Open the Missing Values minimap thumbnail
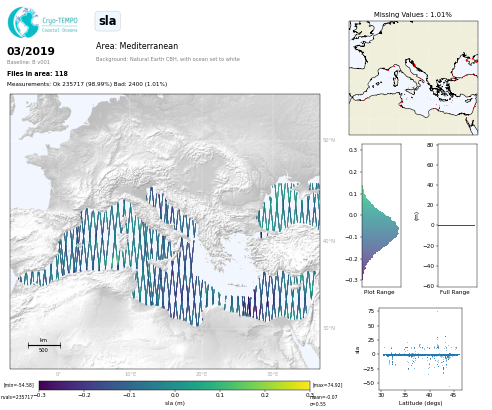 413,78
